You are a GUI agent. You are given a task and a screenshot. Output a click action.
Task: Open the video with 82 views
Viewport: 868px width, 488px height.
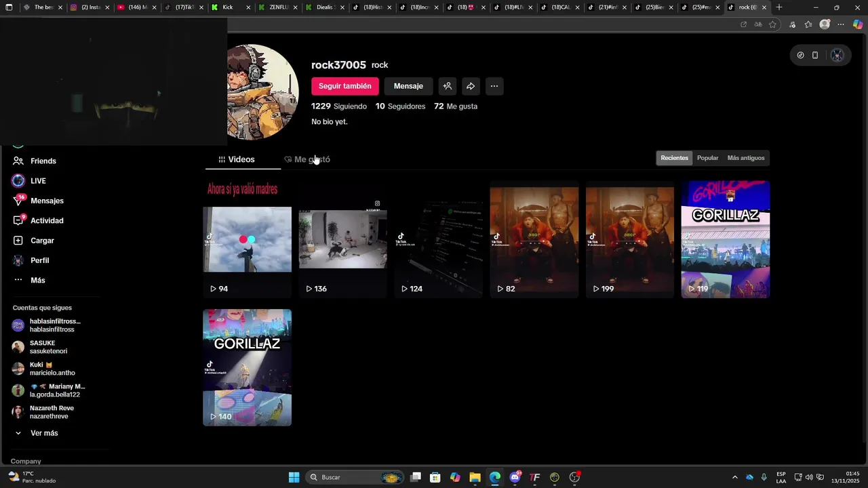pyautogui.click(x=534, y=239)
